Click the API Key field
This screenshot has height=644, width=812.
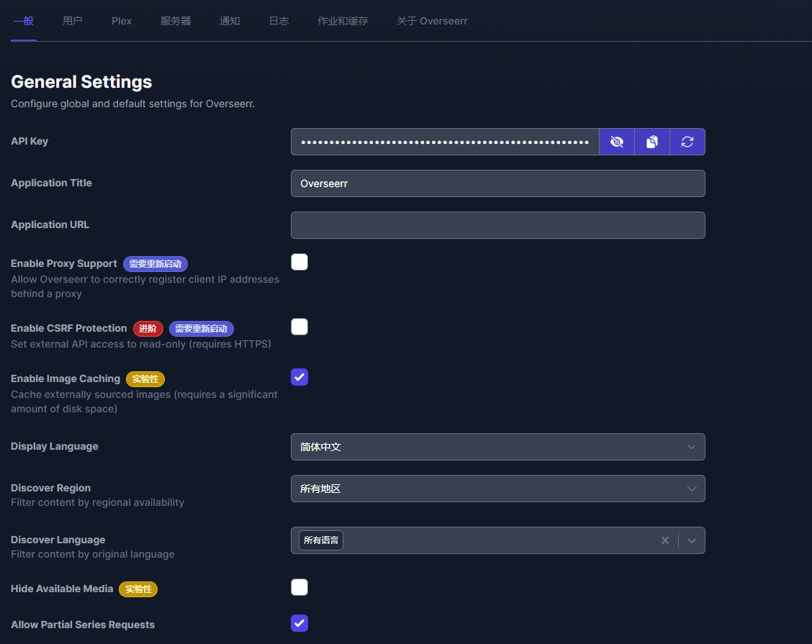pyautogui.click(x=445, y=142)
